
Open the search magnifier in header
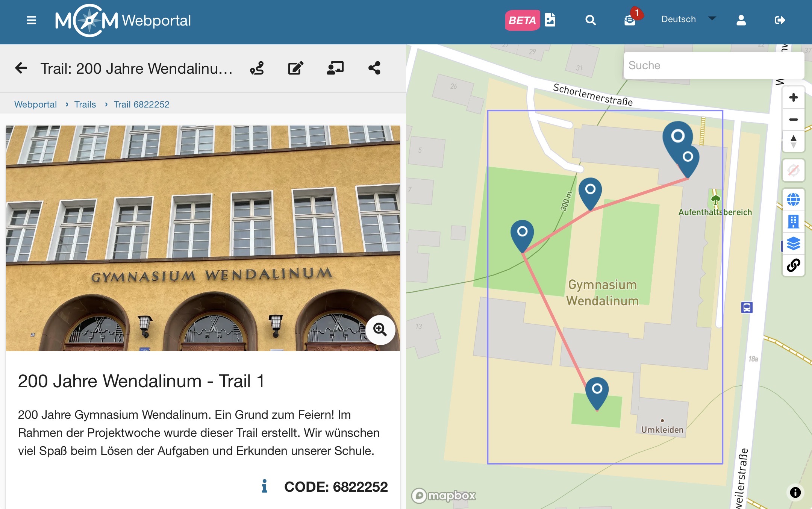coord(591,20)
